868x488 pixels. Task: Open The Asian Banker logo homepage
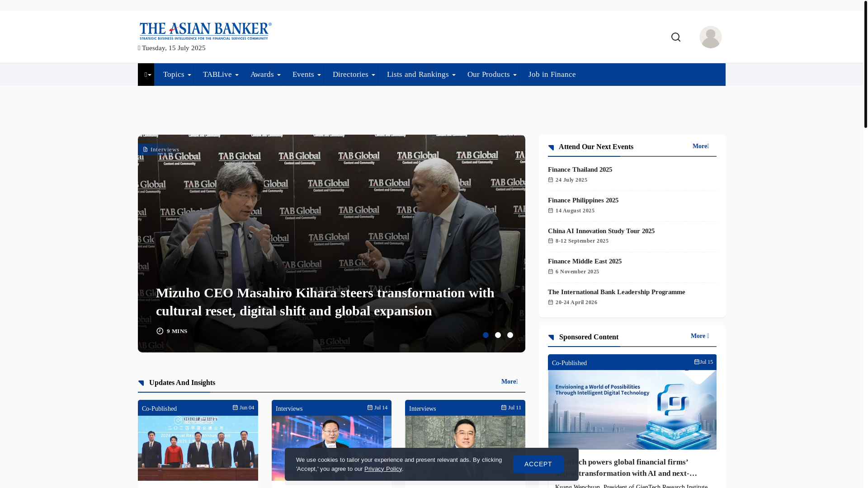point(205,31)
